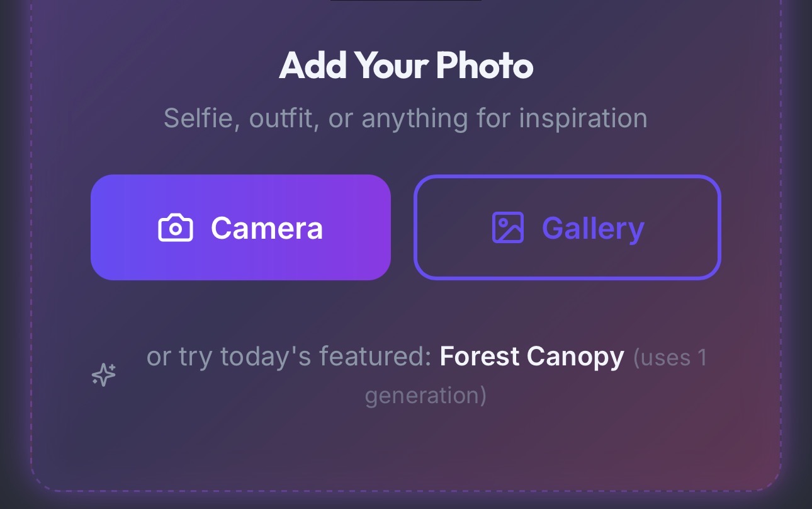Image resolution: width=812 pixels, height=509 pixels.
Task: Open Camera to take a photo
Action: point(240,227)
